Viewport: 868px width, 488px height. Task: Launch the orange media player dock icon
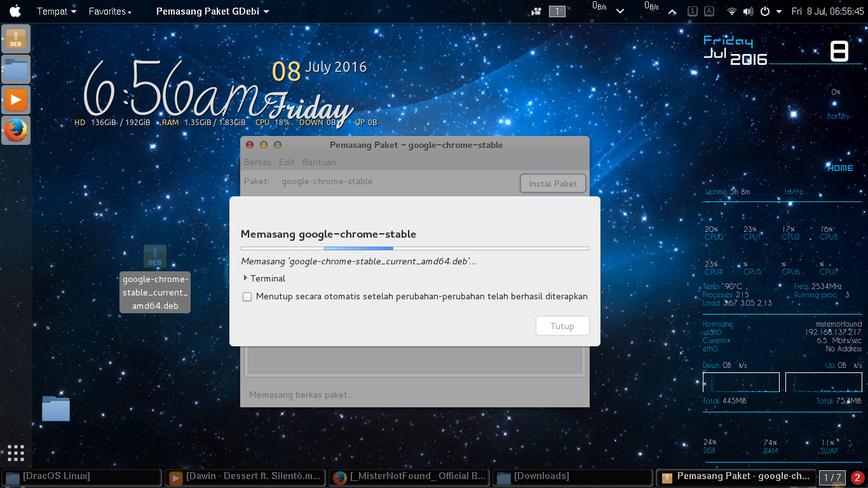(15, 100)
